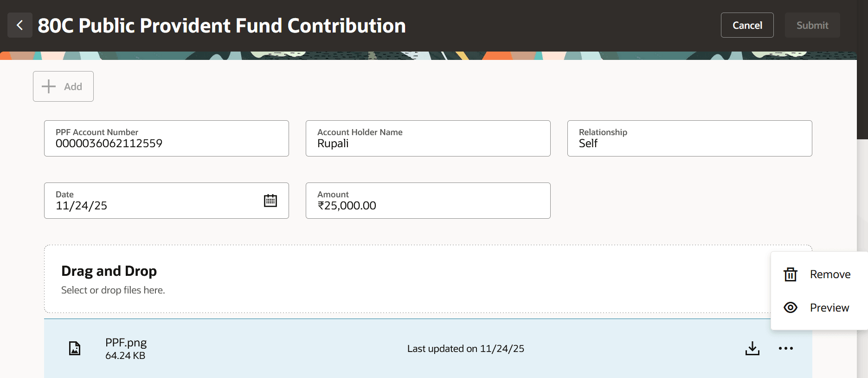This screenshot has width=868, height=378.
Task: Open the Date calendar picker icon
Action: click(x=270, y=201)
